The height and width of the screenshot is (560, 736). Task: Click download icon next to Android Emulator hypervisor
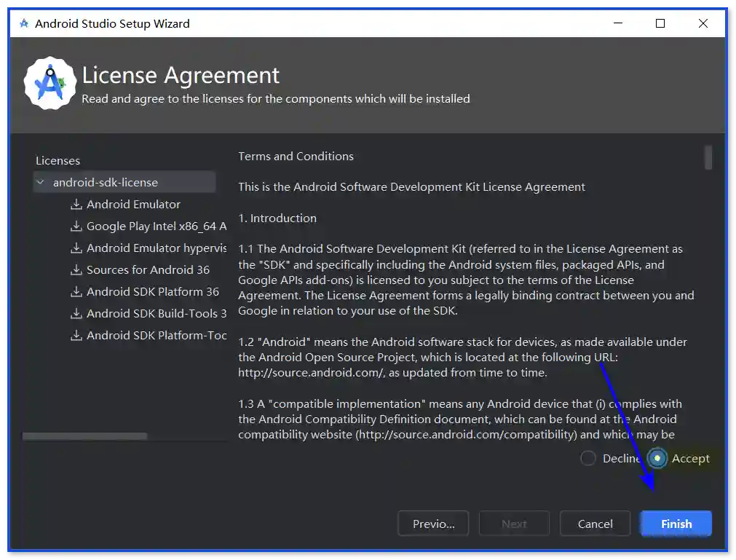click(x=76, y=248)
